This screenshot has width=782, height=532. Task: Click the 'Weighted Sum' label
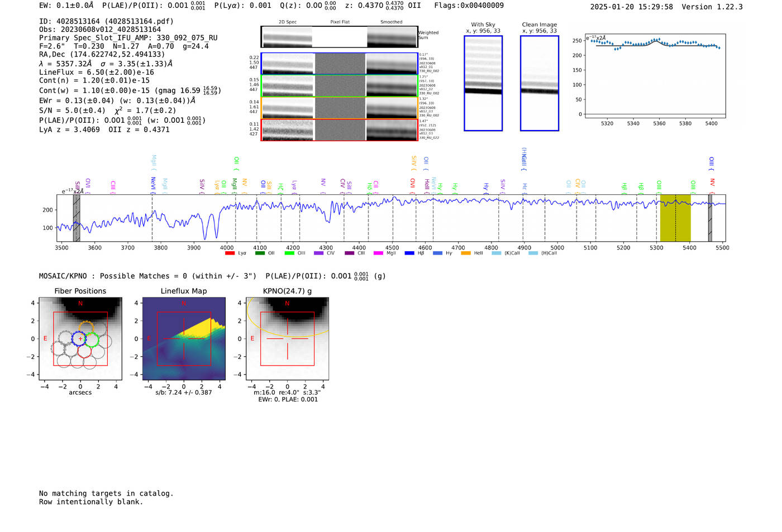coord(428,35)
